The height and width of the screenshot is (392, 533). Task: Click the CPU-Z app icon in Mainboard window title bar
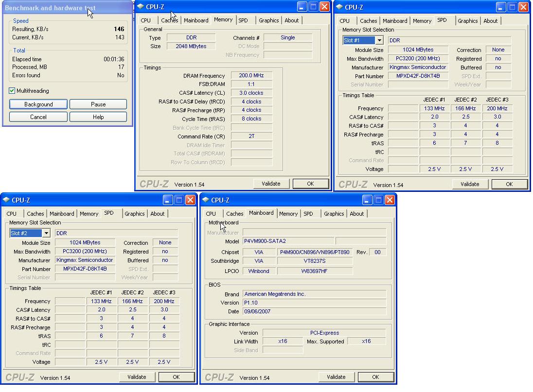point(206,200)
